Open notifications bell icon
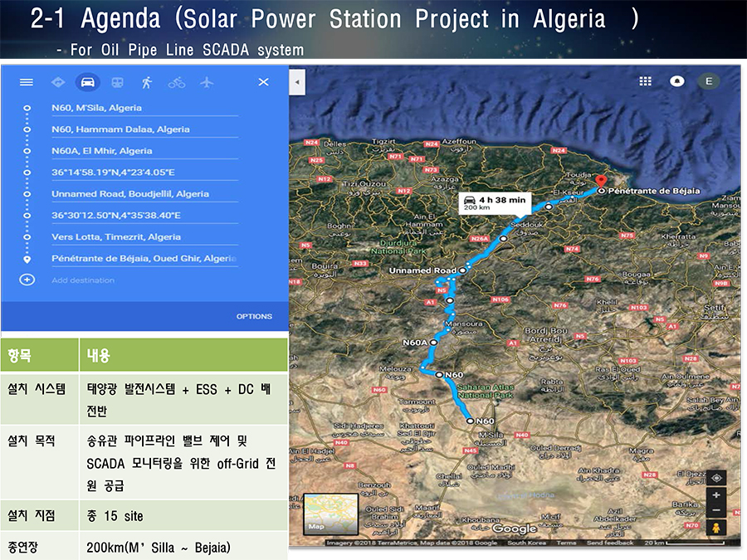Screen dimensions: 747x560 coord(677,81)
